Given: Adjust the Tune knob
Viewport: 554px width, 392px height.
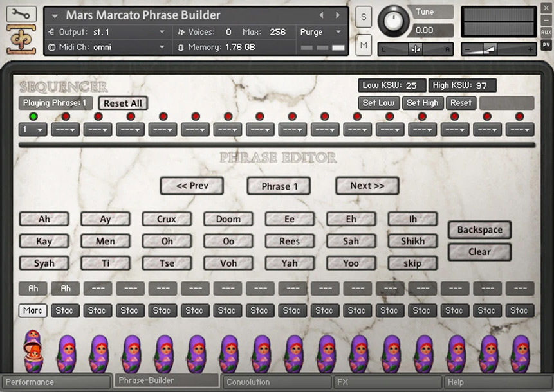Looking at the screenshot, I should point(393,21).
